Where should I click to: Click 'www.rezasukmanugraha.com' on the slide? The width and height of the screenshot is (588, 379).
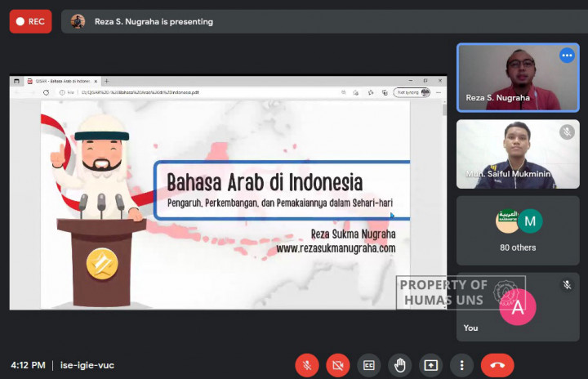(336, 248)
